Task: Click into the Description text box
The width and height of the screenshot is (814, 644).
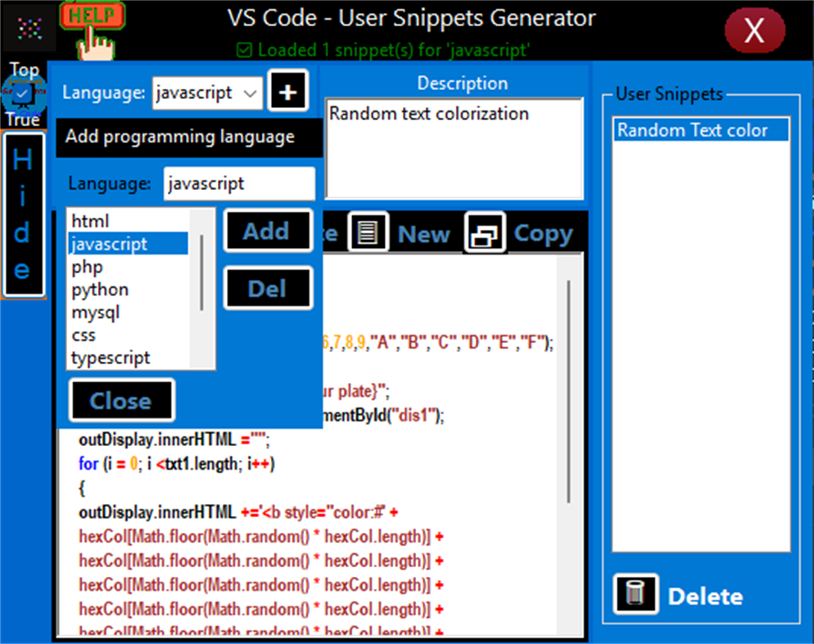Action: pos(454,148)
